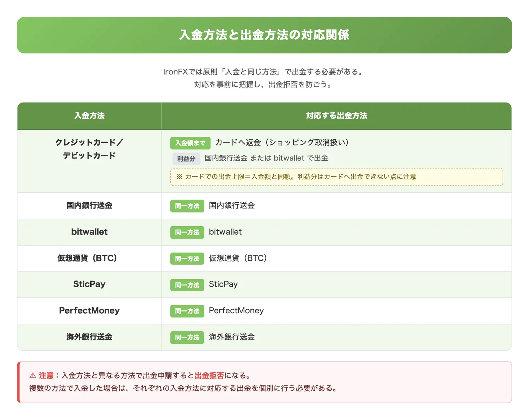
Task: Select the クレジットカード／デビットカード deposit cell
Action: point(90,161)
